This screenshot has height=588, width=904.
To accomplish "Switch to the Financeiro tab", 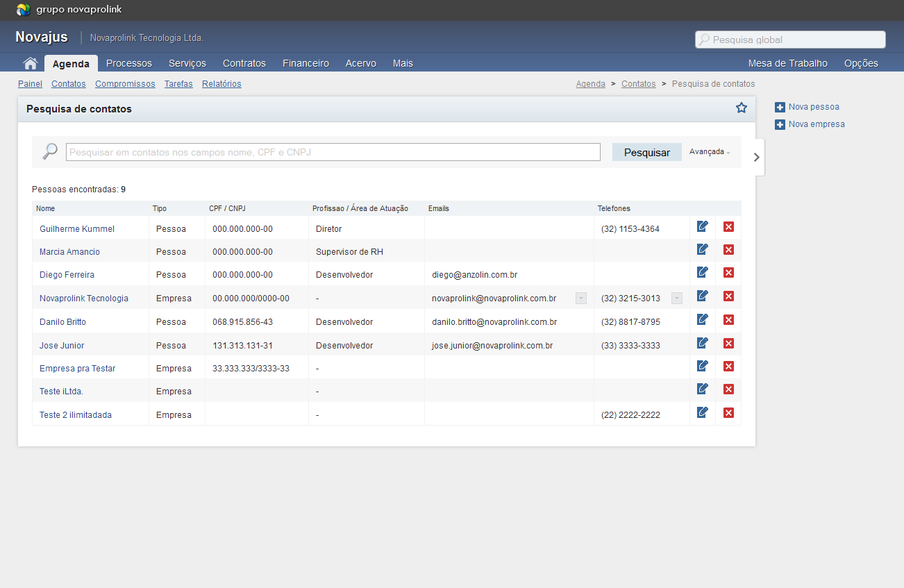I will pyautogui.click(x=305, y=63).
